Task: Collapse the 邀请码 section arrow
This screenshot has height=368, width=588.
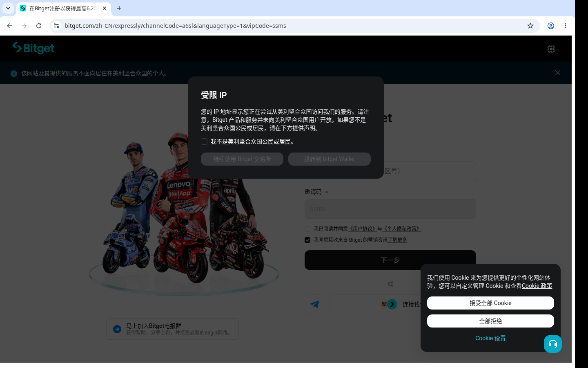Action: (x=327, y=192)
